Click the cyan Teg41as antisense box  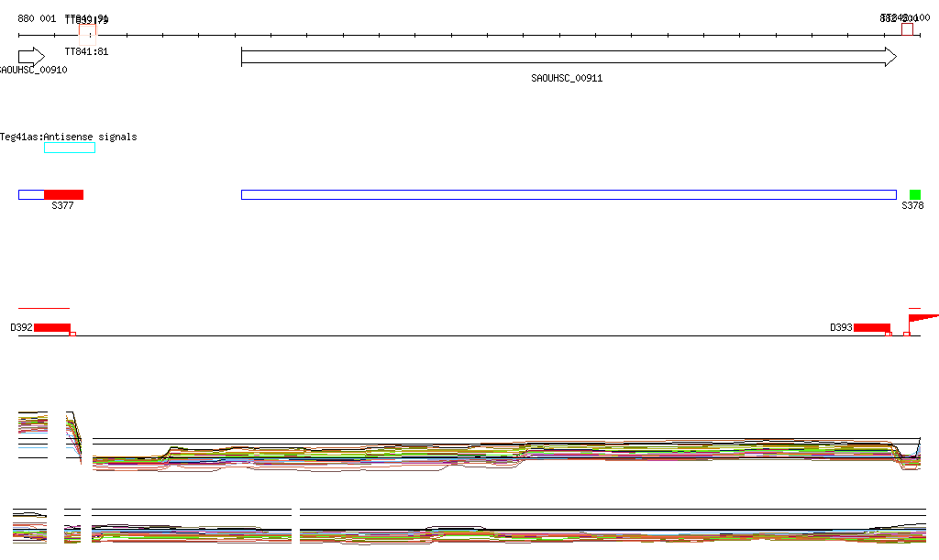[x=70, y=148]
